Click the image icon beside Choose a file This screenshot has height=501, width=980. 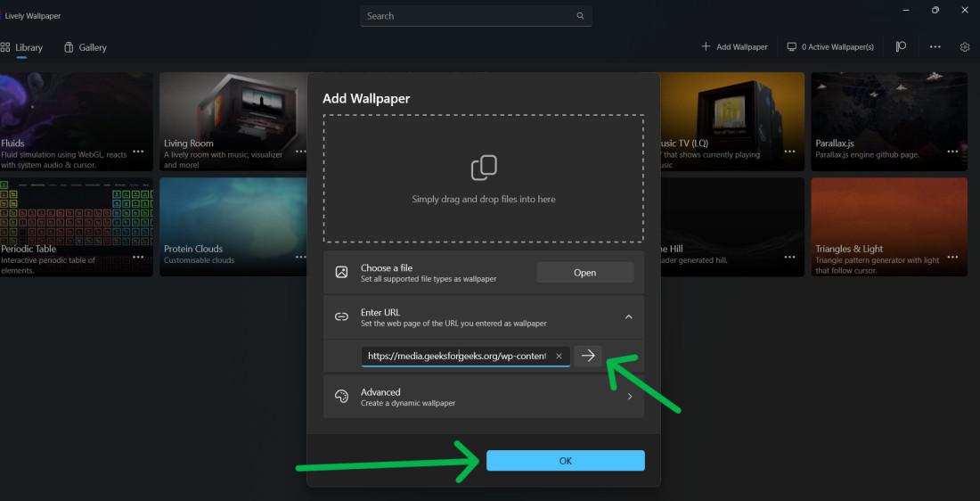341,273
